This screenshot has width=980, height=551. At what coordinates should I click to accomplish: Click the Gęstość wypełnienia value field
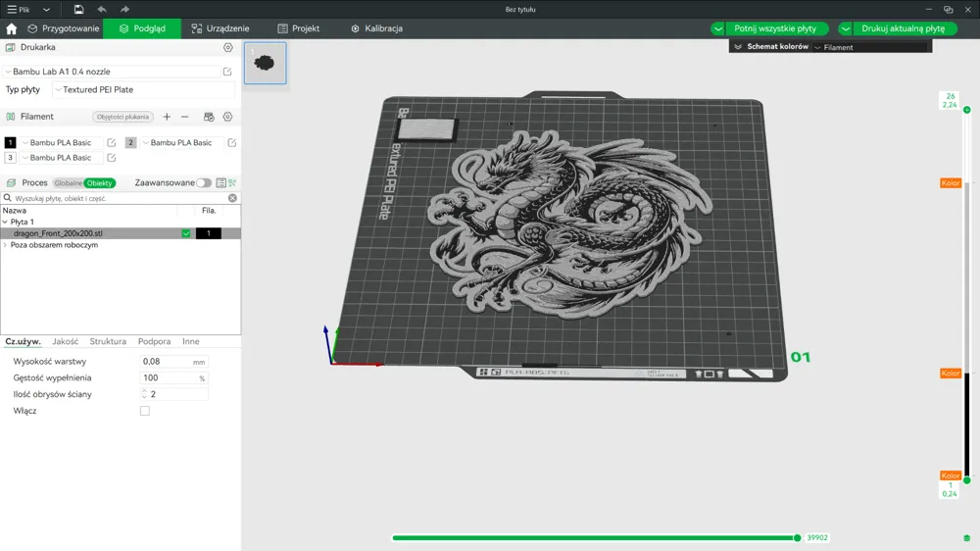coord(168,377)
